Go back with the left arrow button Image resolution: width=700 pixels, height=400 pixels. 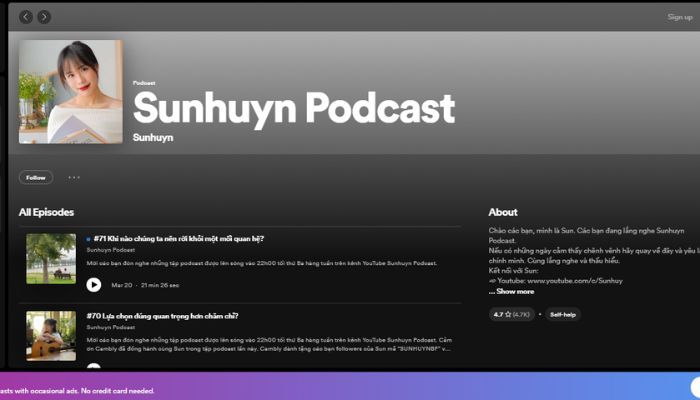pyautogui.click(x=26, y=17)
